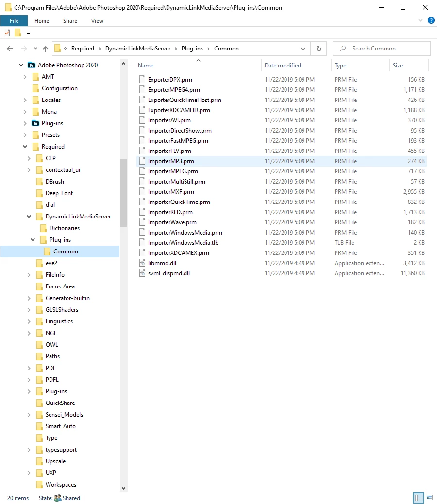Open the Recent locations dropdown arrow
The width and height of the screenshot is (437, 504).
coord(35,49)
